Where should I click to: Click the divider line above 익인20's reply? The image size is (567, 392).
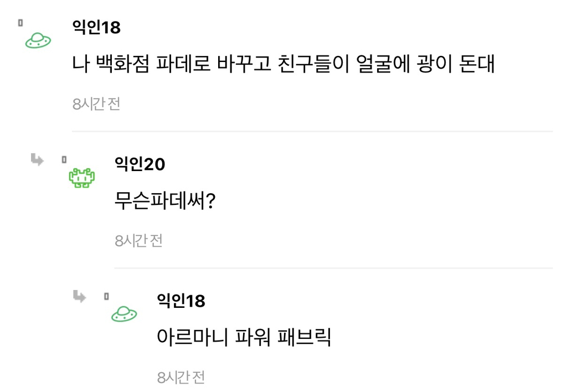(x=312, y=131)
